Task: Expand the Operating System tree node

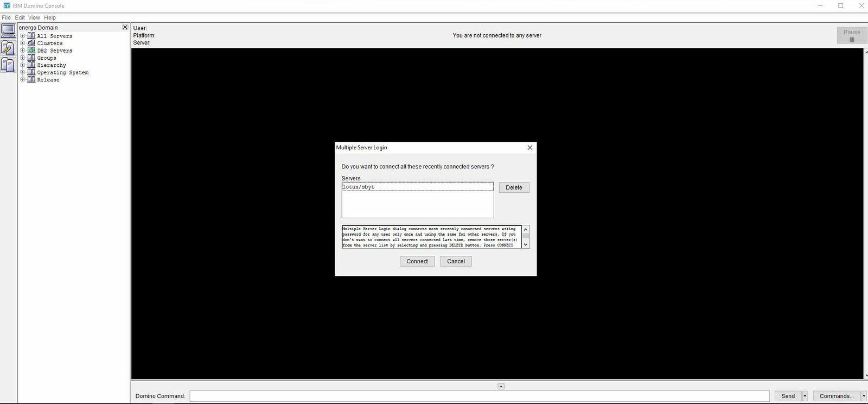Action: pyautogui.click(x=23, y=72)
